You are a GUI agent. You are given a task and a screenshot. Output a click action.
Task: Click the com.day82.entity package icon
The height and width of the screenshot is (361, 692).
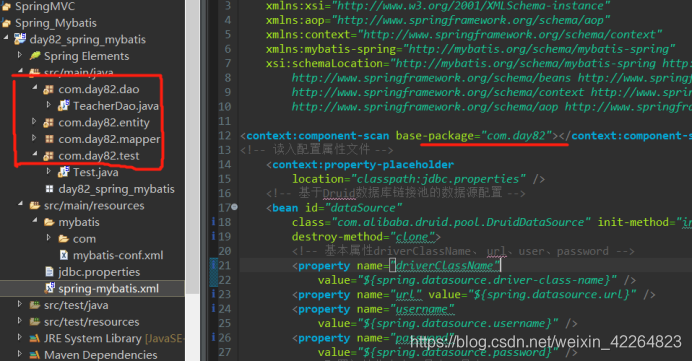tap(49, 123)
